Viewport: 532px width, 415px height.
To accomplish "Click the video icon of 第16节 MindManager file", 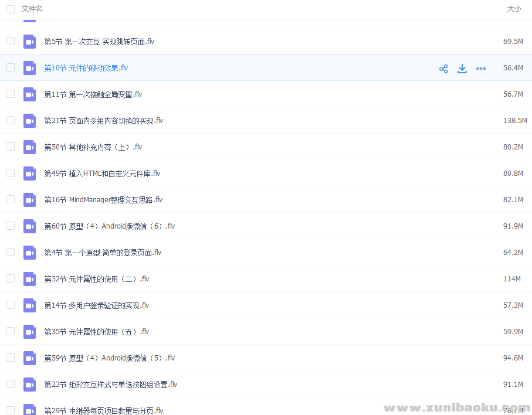I will 29,199.
